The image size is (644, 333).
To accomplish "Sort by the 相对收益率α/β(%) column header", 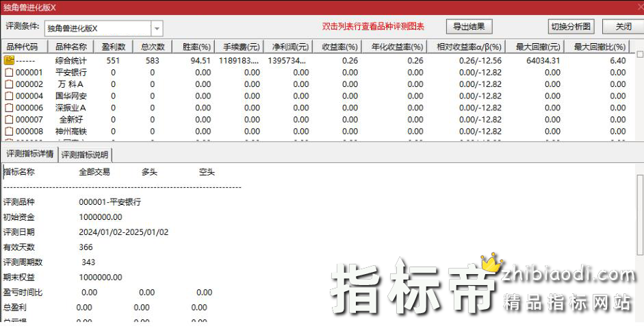I will tap(466, 47).
